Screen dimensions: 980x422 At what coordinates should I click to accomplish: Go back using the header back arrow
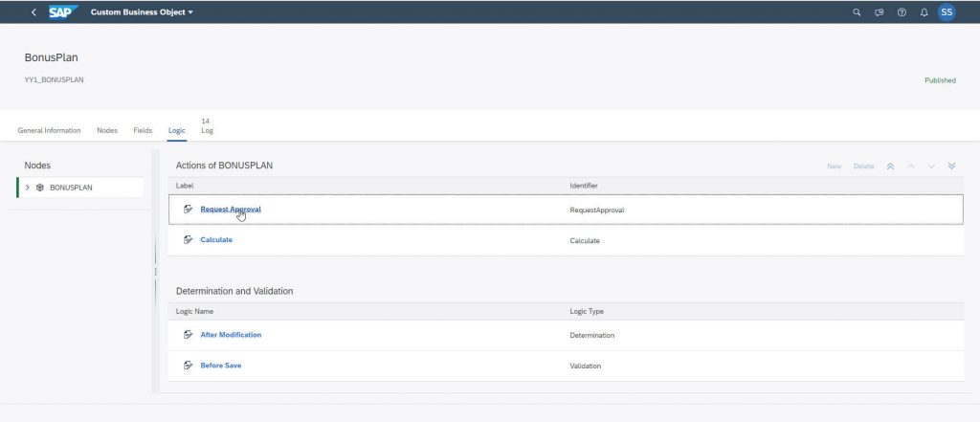33,11
